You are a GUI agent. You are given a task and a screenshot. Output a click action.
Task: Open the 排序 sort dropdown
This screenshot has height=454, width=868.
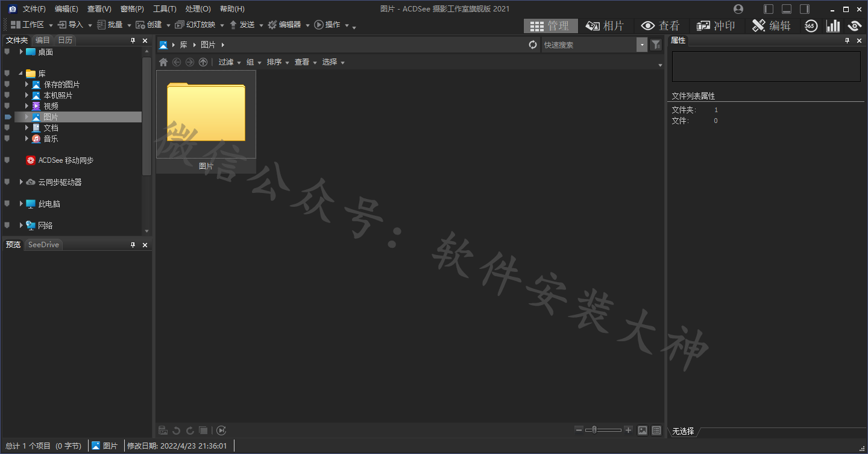278,62
